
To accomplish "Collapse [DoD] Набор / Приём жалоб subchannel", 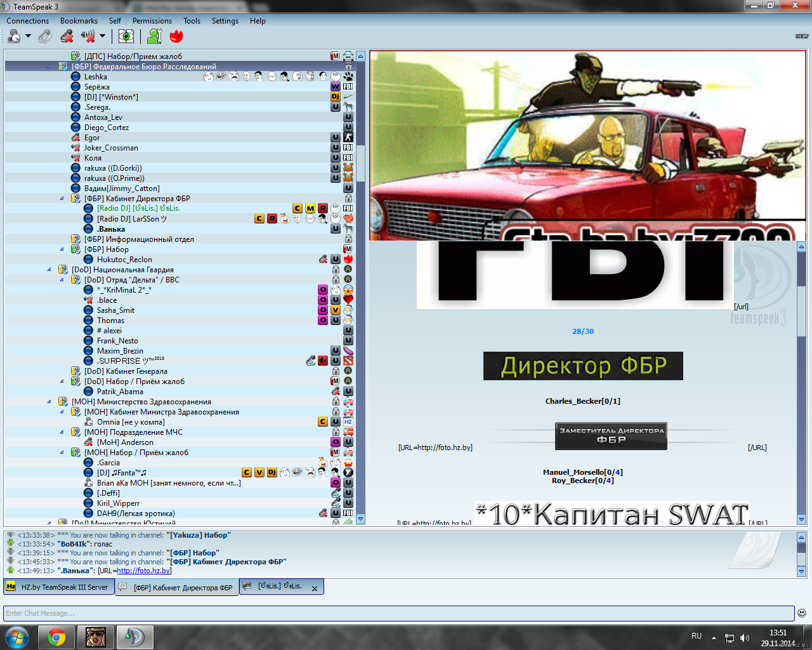I will click(x=62, y=381).
